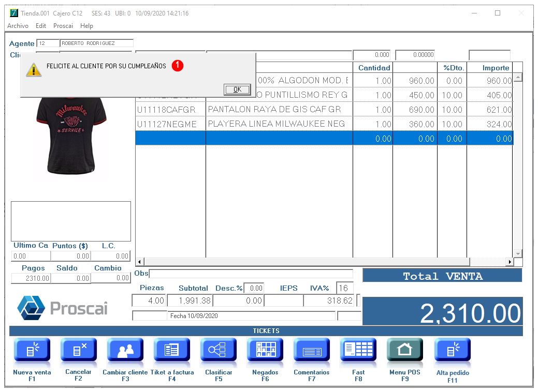Launch the Fast F8 grid icon
Image resolution: width=538 pixels, height=392 pixels.
[358, 350]
